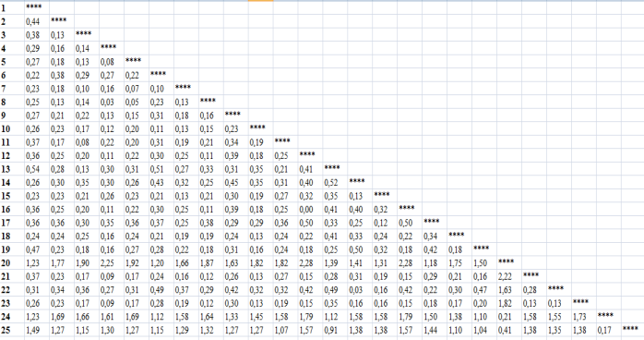Select the 0,43 cell in row 14

tap(161, 183)
